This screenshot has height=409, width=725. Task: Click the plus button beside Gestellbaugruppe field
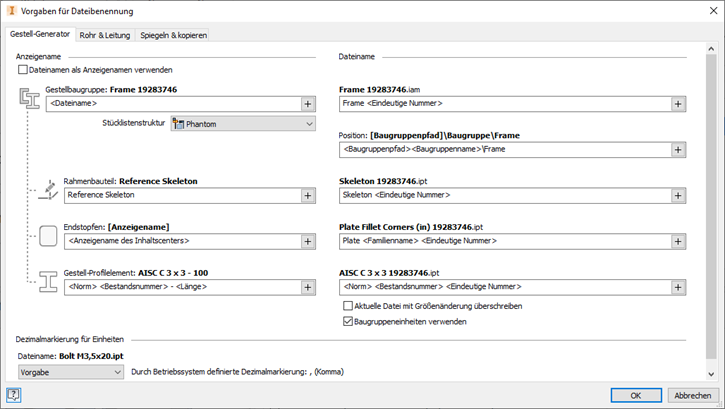coord(308,103)
